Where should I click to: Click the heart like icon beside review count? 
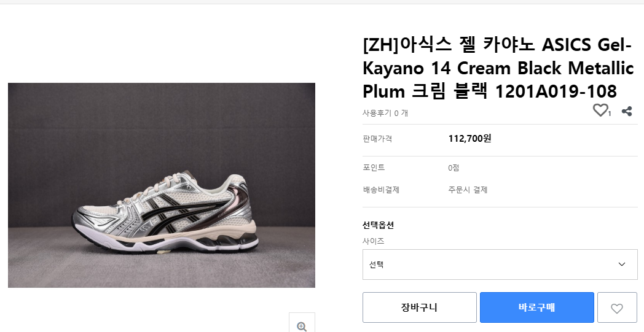(600, 110)
